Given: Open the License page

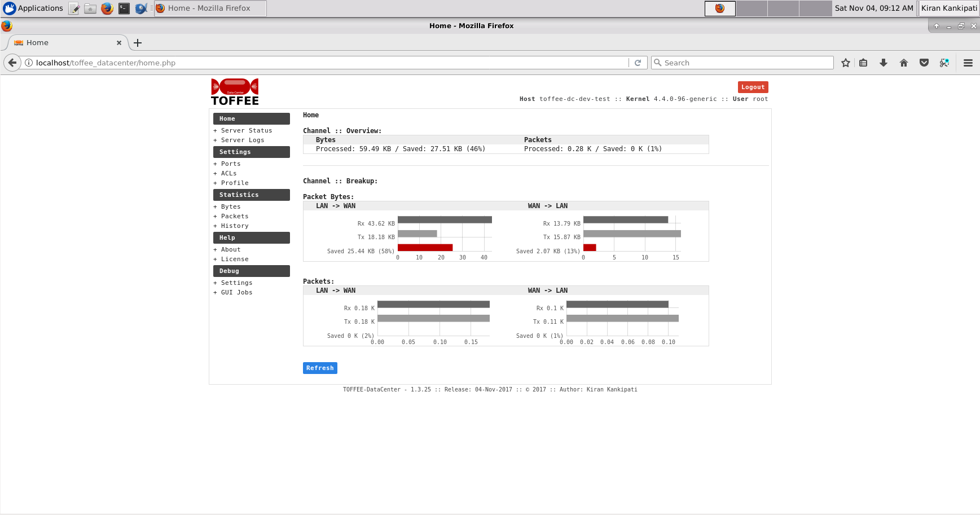Looking at the screenshot, I should (235, 259).
